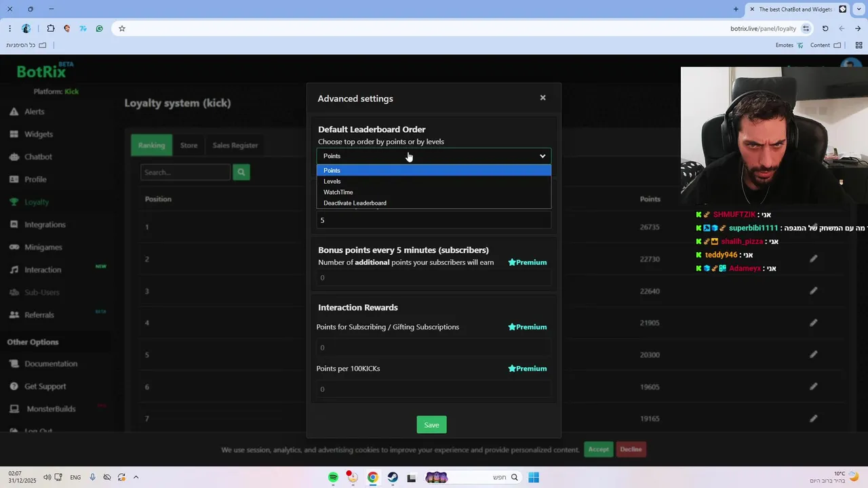
Task: Open Emotes bookmark
Action: point(789,45)
